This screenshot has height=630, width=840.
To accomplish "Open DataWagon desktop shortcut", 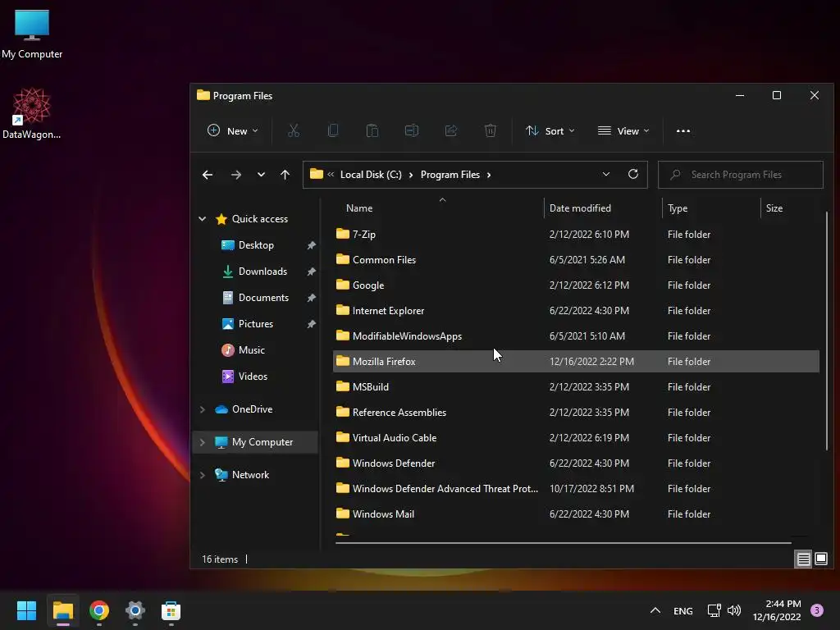I will point(32,113).
